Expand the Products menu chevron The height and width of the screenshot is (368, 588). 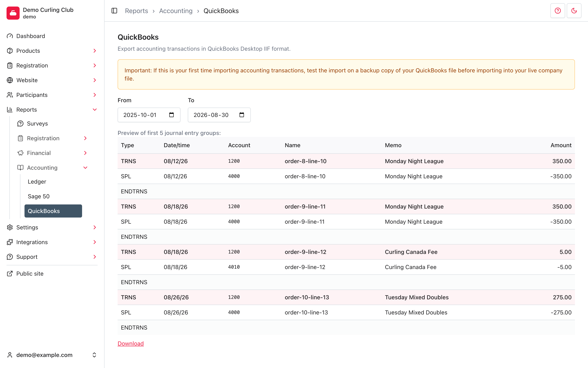95,51
